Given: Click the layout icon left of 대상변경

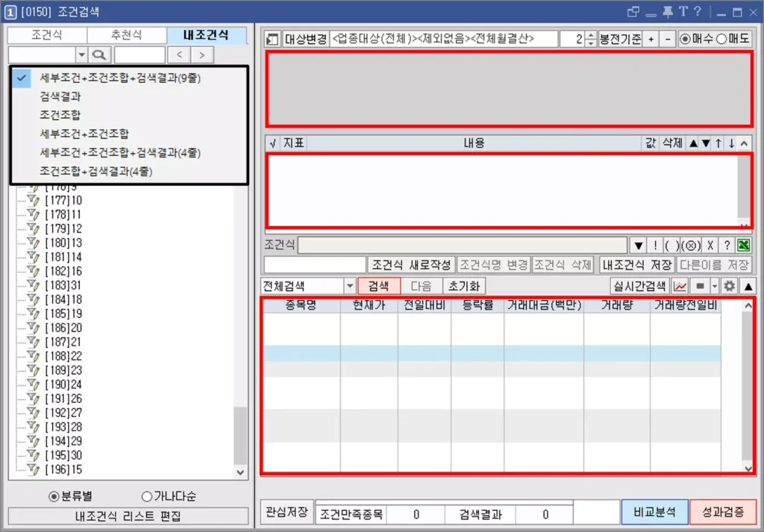Looking at the screenshot, I should click(272, 39).
